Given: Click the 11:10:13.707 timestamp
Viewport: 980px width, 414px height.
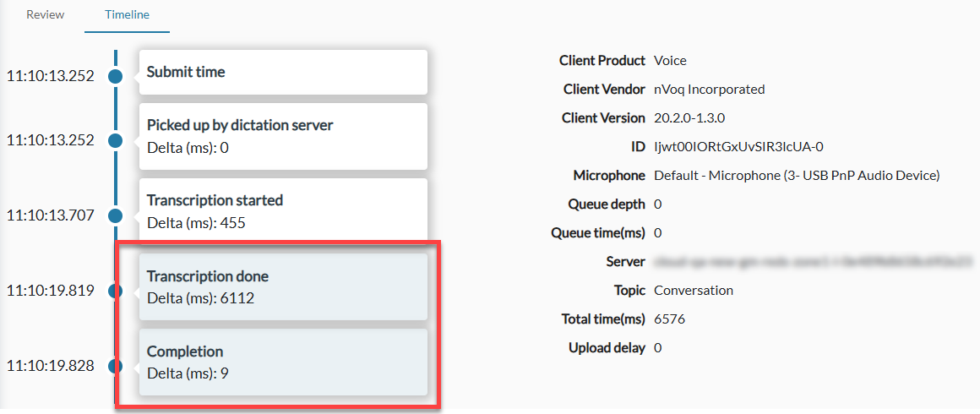Looking at the screenshot, I should [x=50, y=215].
